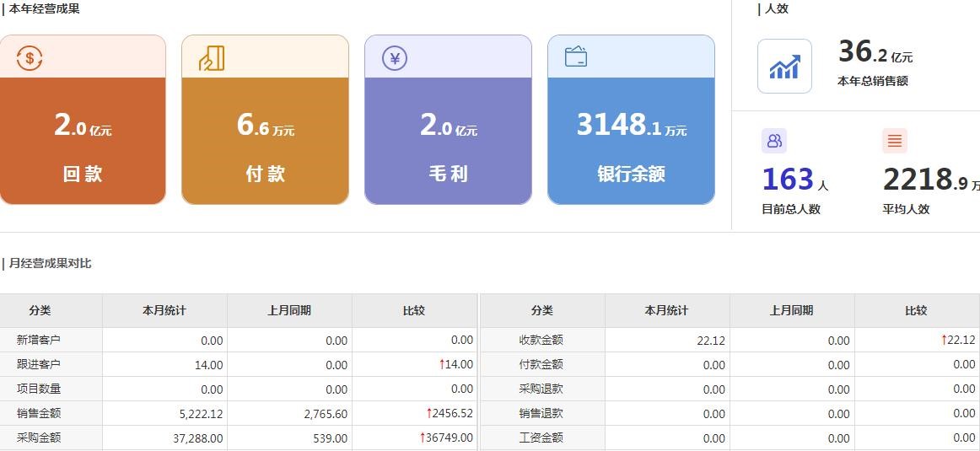
Task: Click the 平均人效 list icon
Action: coord(894,141)
